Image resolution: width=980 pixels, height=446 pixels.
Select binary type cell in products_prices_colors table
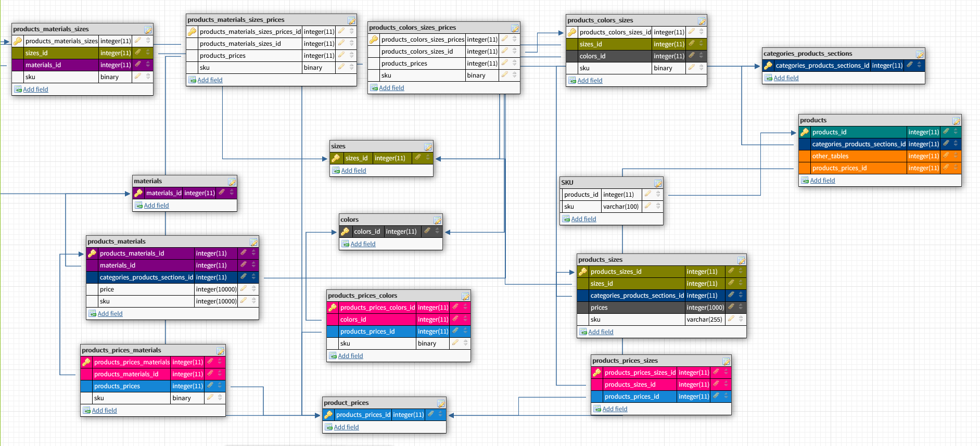(x=433, y=343)
